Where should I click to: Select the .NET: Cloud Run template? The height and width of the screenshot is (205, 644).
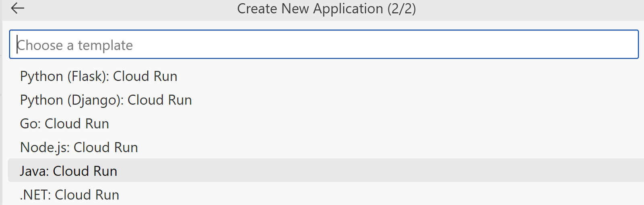(70, 195)
